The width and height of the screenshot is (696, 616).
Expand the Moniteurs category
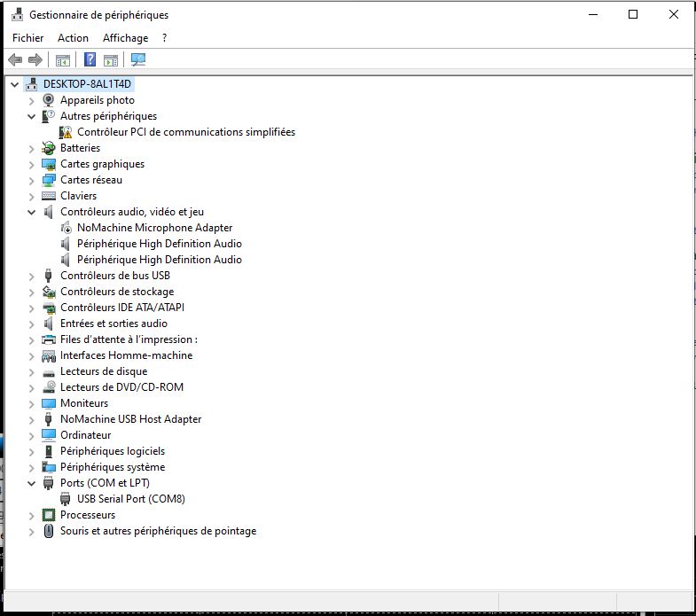[x=32, y=404]
